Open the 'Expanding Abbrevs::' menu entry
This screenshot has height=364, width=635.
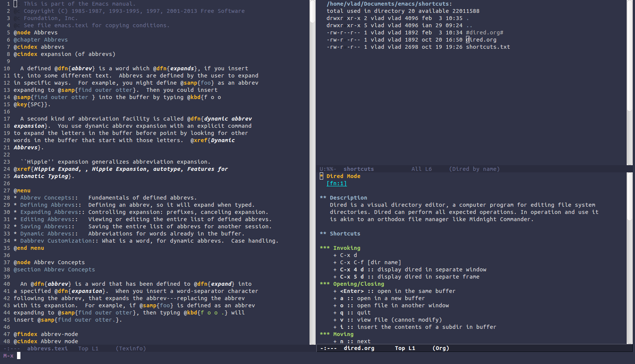(x=52, y=212)
